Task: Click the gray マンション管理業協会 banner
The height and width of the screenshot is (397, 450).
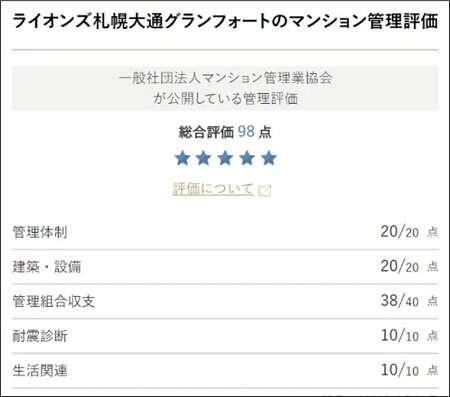Action: pyautogui.click(x=225, y=88)
